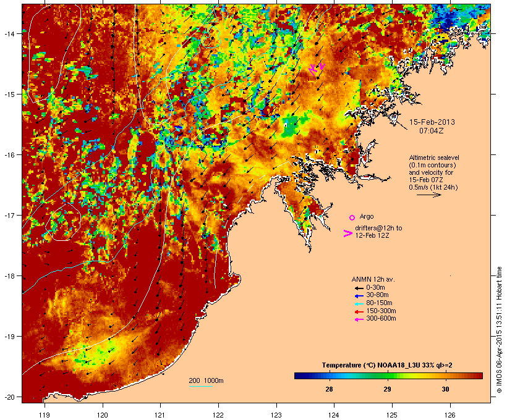Click the latitude label -20
This screenshot has width=507, height=420.
coord(9,397)
